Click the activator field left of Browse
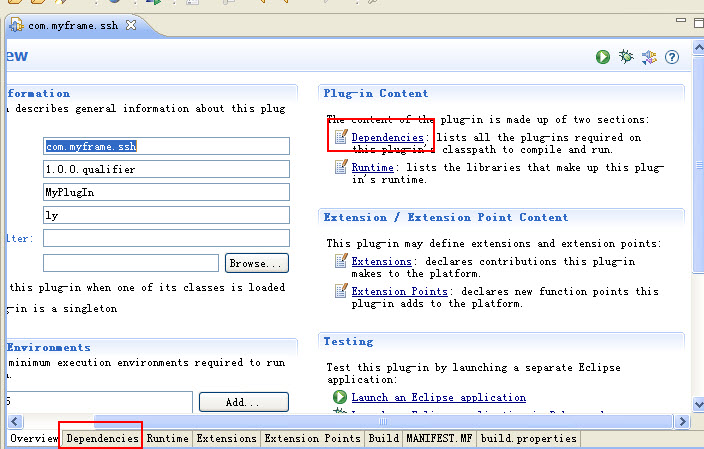This screenshot has height=449, width=704. click(131, 263)
